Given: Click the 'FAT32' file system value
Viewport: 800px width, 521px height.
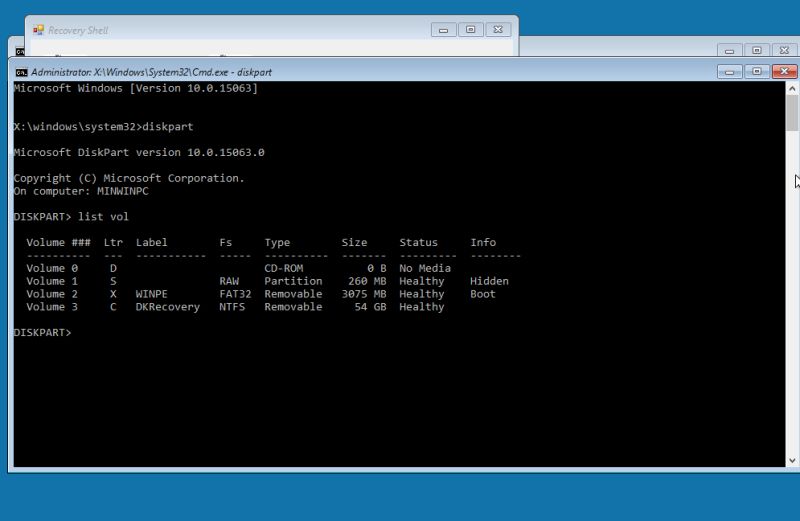Looking at the screenshot, I should tap(235, 294).
